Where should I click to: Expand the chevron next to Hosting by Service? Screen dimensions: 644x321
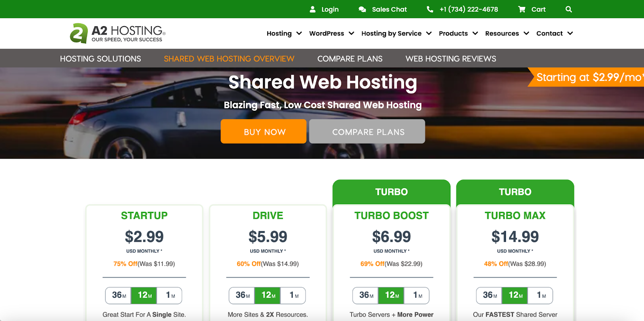[x=429, y=33]
